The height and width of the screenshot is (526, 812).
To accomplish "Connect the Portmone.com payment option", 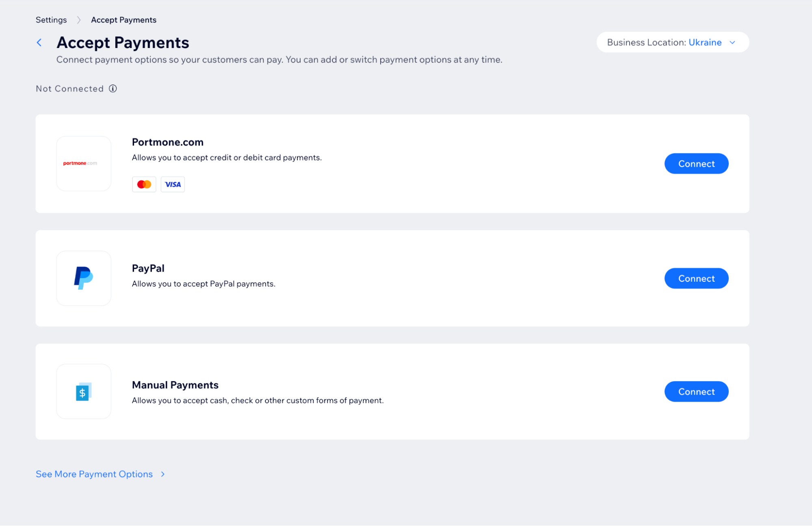I will click(696, 163).
